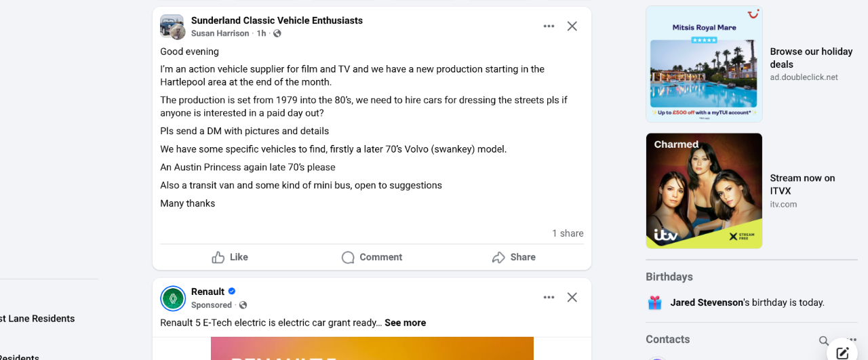The image size is (868, 360).
Task: Start a new message with compose icon
Action: (x=843, y=352)
